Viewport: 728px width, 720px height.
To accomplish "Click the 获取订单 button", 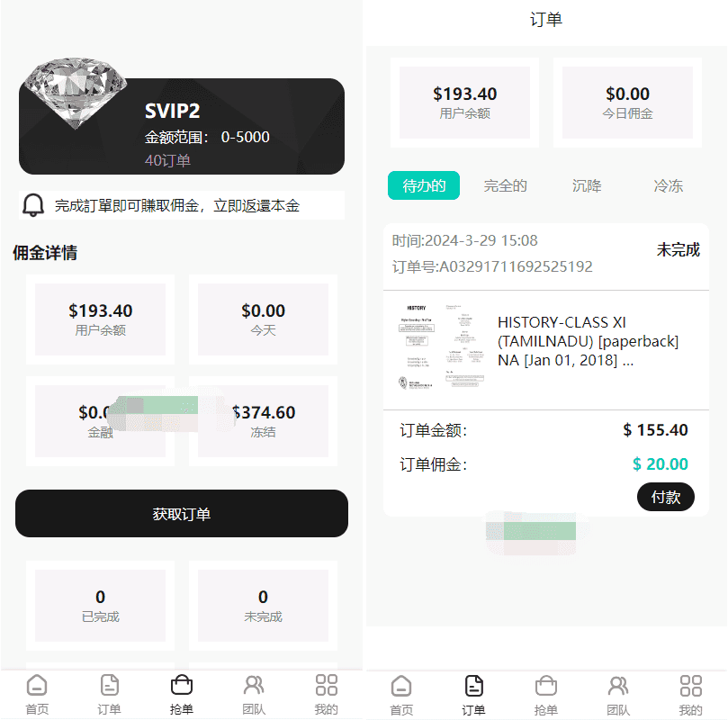I will point(182,513).
